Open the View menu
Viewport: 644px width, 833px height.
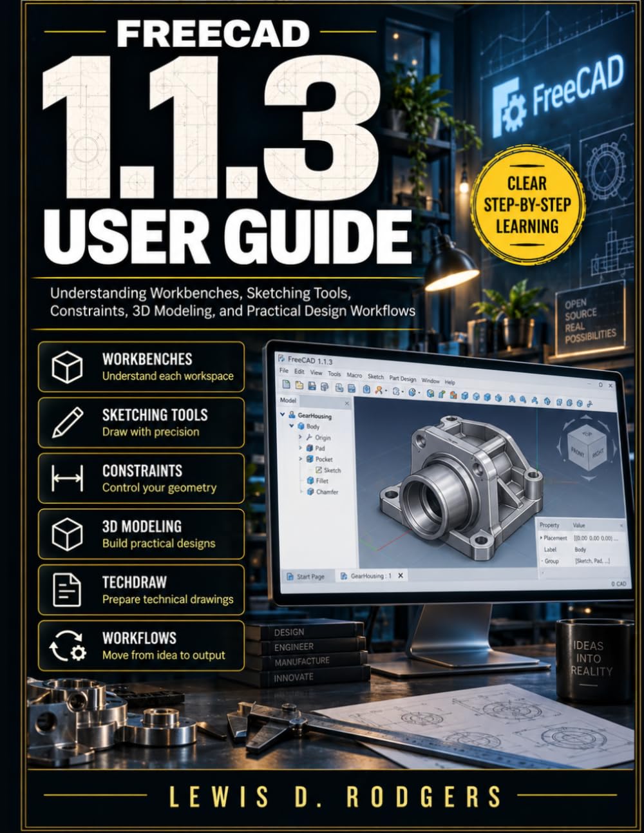tap(316, 372)
